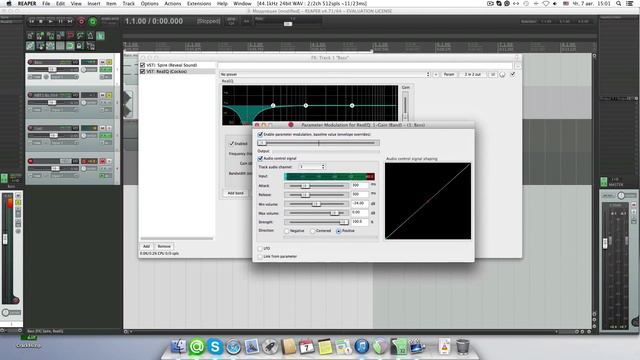Open the Track menu
Screen dimensions: 640x360
coord(129,4)
